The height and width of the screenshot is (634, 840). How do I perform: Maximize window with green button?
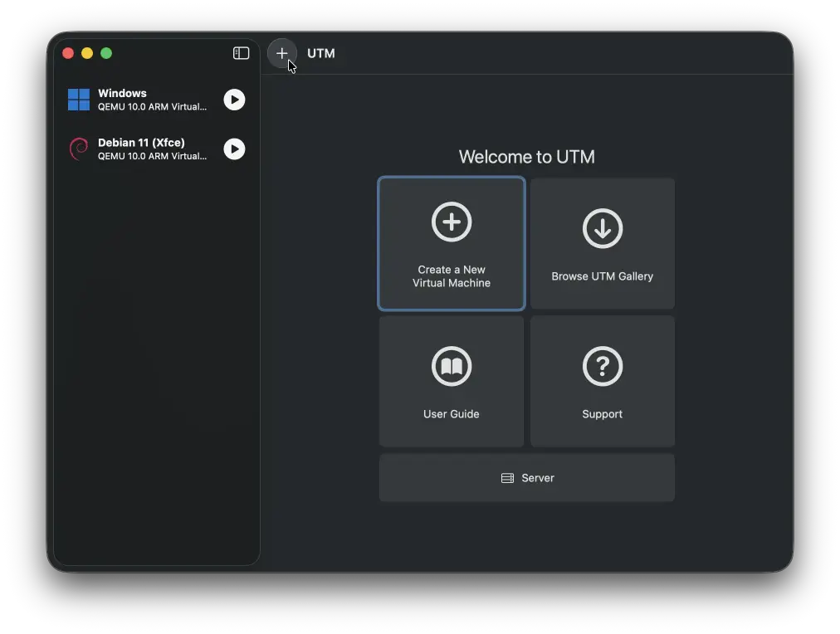pyautogui.click(x=106, y=53)
